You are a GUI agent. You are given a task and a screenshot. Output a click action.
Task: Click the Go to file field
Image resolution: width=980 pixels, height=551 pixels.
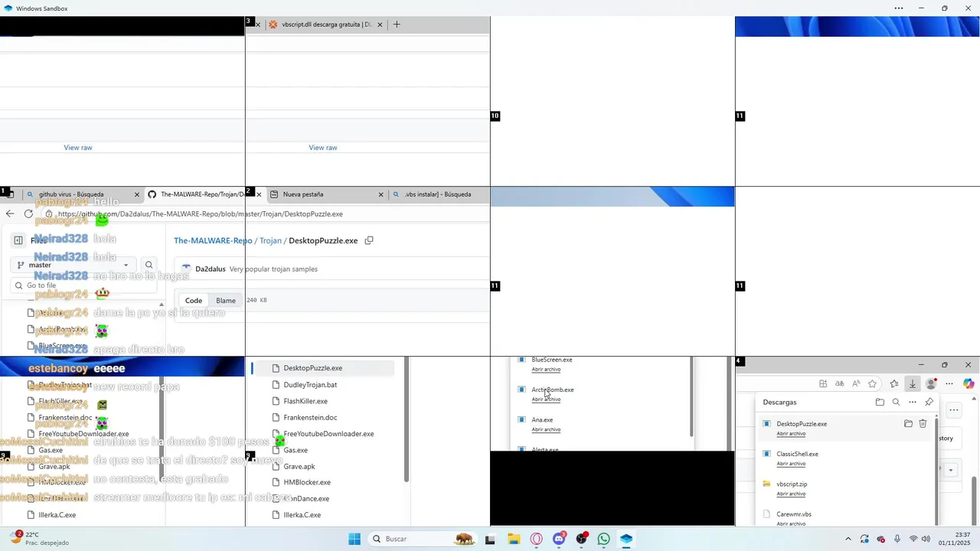84,285
